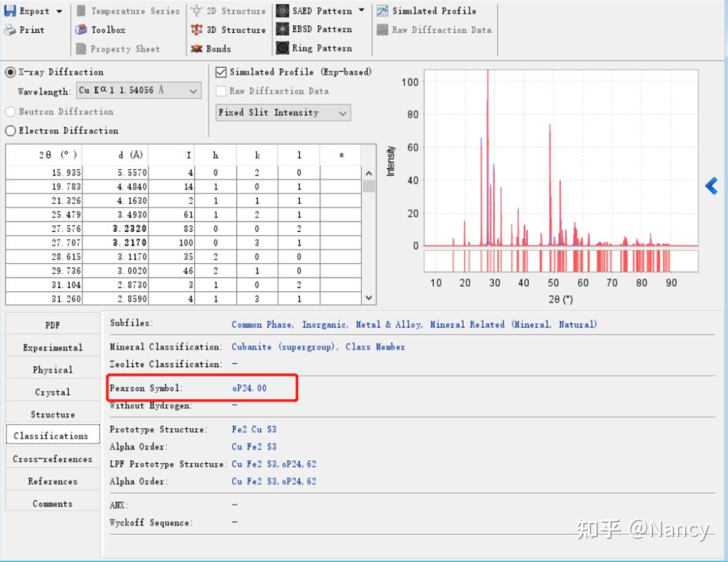
Task: Select the Electron Diffraction radio button
Action: pos(10,131)
